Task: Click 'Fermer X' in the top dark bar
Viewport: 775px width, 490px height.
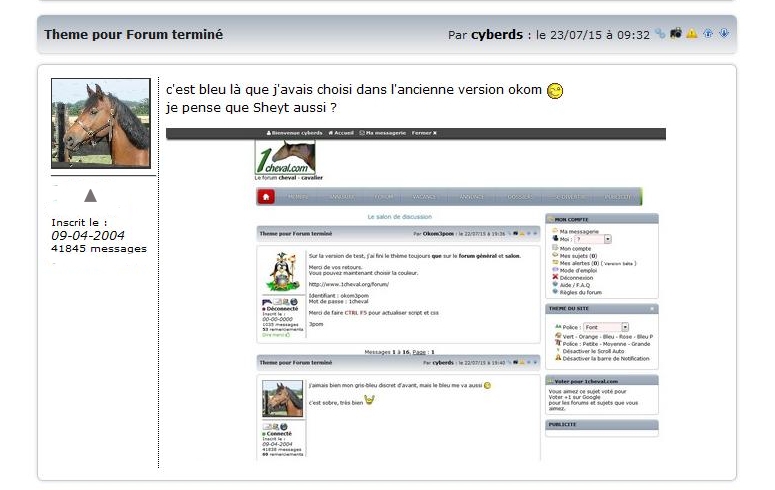Action: [424, 133]
